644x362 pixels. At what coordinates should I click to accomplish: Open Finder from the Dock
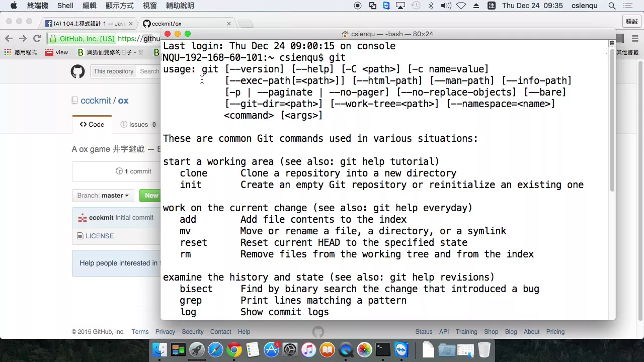159,349
